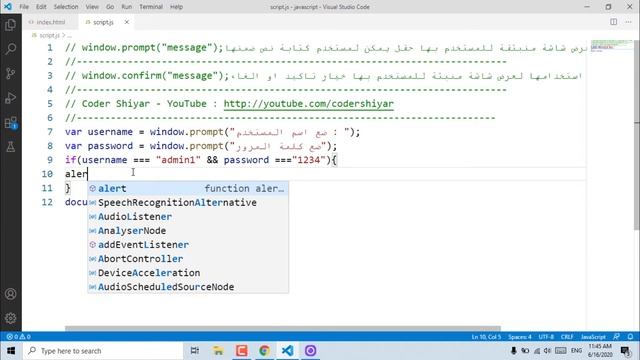640x360 pixels.
Task: Click the errors and warnings status indicator
Action: coord(19,337)
